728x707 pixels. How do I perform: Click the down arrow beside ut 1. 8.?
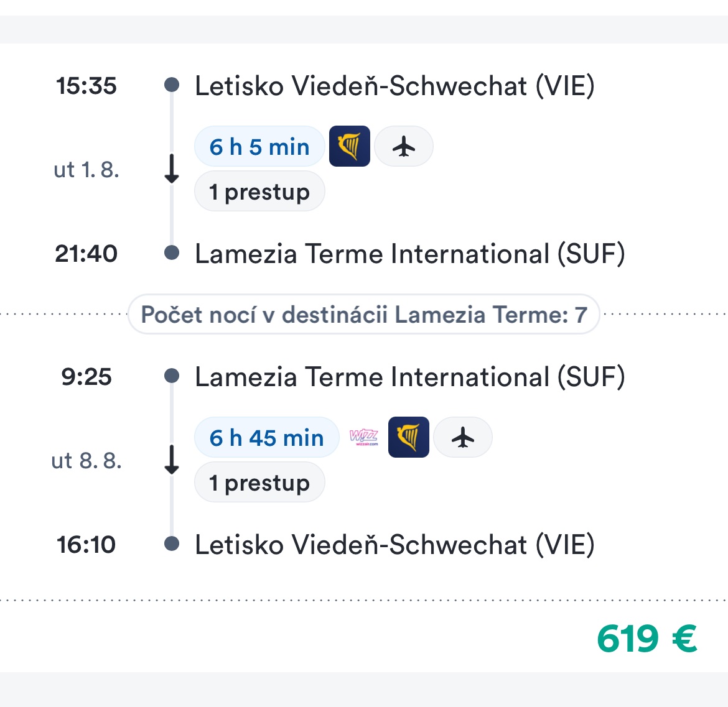[x=172, y=169]
